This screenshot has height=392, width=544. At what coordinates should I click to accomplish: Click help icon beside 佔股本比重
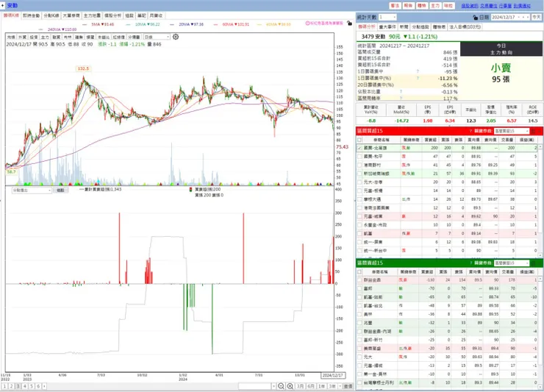[401, 92]
